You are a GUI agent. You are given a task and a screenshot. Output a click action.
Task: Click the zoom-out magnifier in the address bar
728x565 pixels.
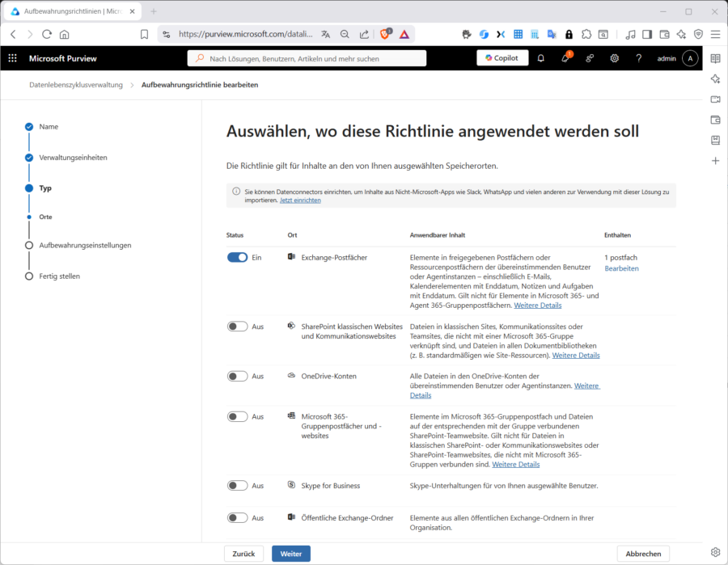click(x=345, y=35)
